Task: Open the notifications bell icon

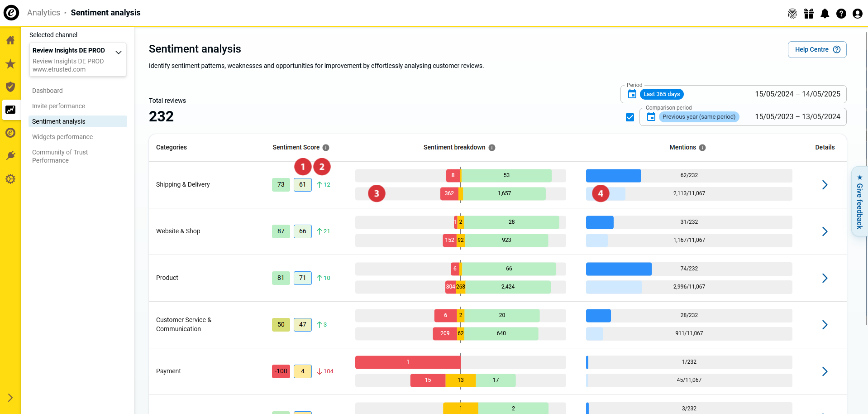Action: pyautogui.click(x=825, y=14)
